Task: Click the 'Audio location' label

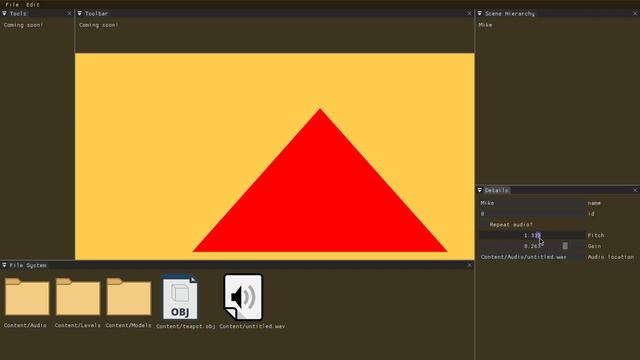Action: tap(611, 257)
